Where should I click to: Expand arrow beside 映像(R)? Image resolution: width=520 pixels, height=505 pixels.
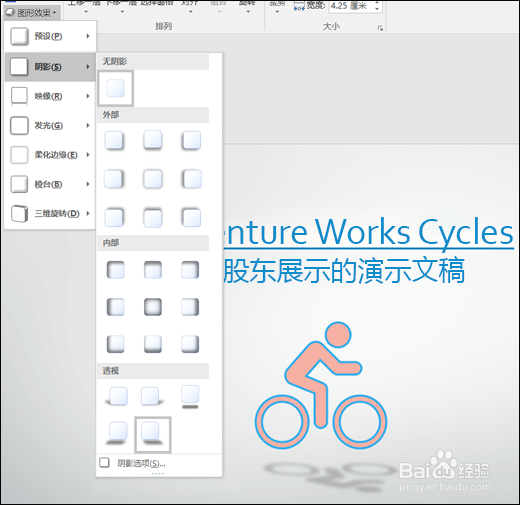tap(88, 96)
